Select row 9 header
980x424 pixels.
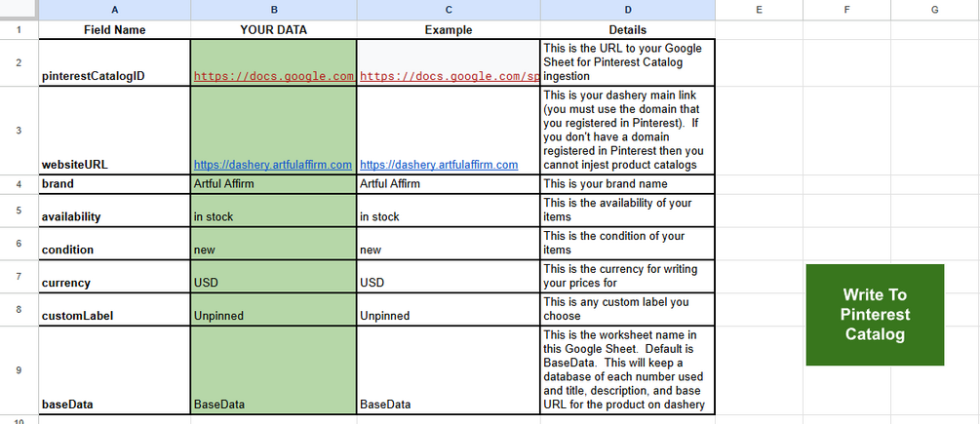click(19, 369)
